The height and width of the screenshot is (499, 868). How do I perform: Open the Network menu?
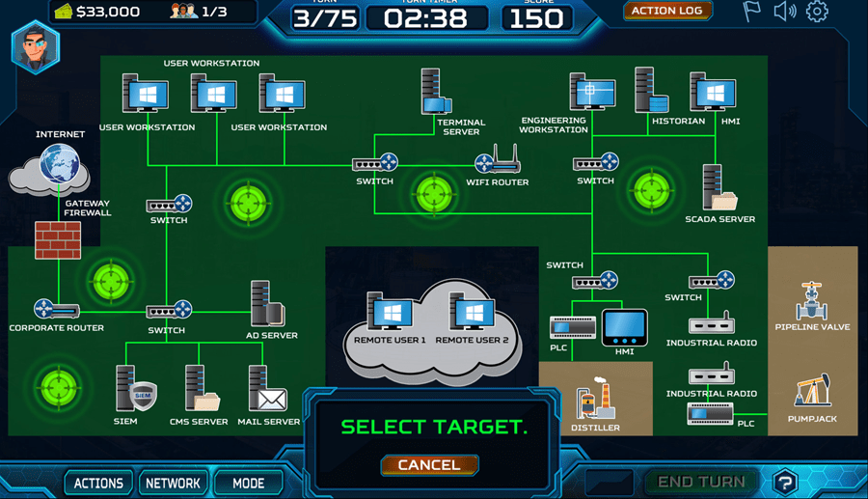(173, 483)
